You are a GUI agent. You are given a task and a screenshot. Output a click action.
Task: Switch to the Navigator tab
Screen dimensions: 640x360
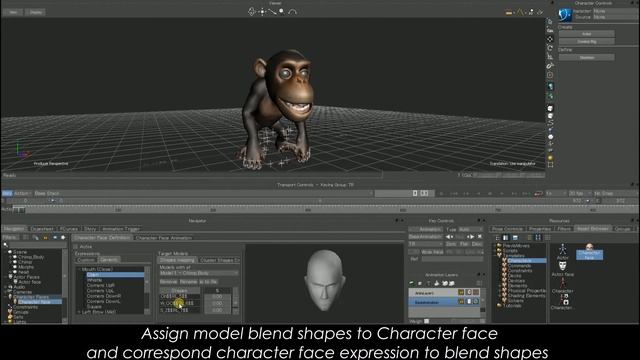pyautogui.click(x=14, y=229)
